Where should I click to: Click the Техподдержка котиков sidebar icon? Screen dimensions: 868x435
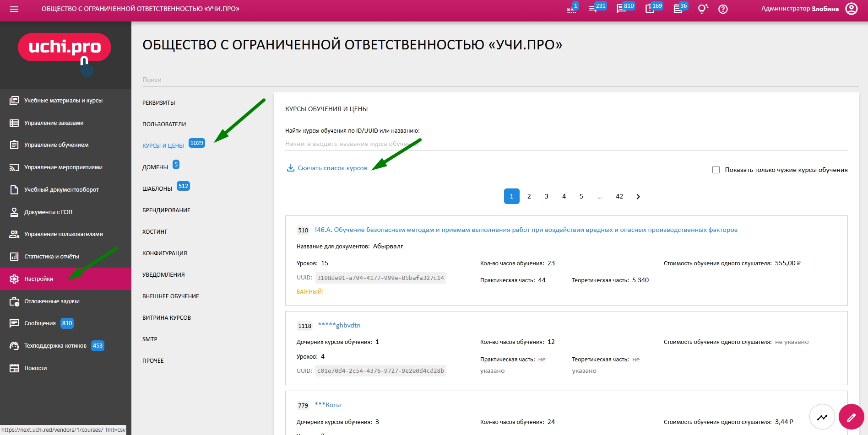point(14,345)
